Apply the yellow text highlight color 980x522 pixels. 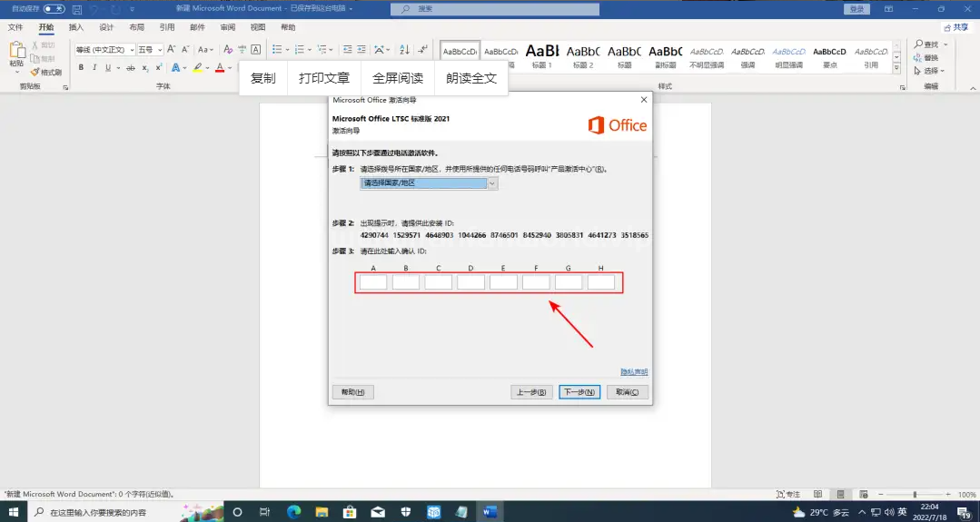[x=197, y=67]
